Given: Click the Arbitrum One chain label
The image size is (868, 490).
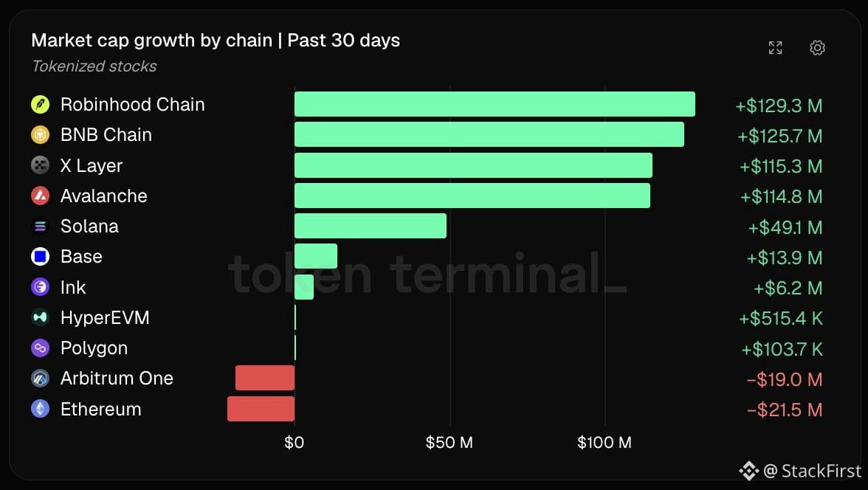Looking at the screenshot, I should pos(117,378).
